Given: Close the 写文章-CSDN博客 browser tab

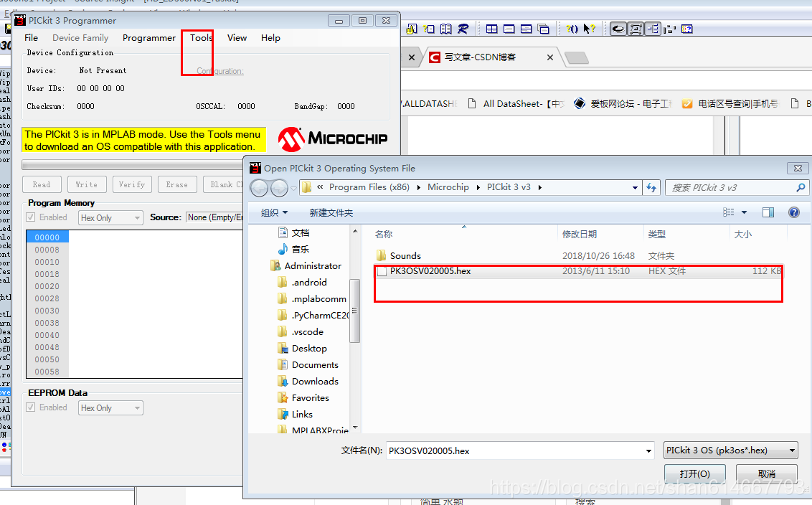Looking at the screenshot, I should click(550, 57).
